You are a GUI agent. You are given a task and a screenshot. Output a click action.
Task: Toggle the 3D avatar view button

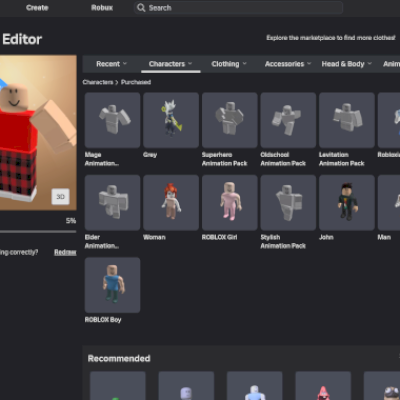pyautogui.click(x=60, y=197)
